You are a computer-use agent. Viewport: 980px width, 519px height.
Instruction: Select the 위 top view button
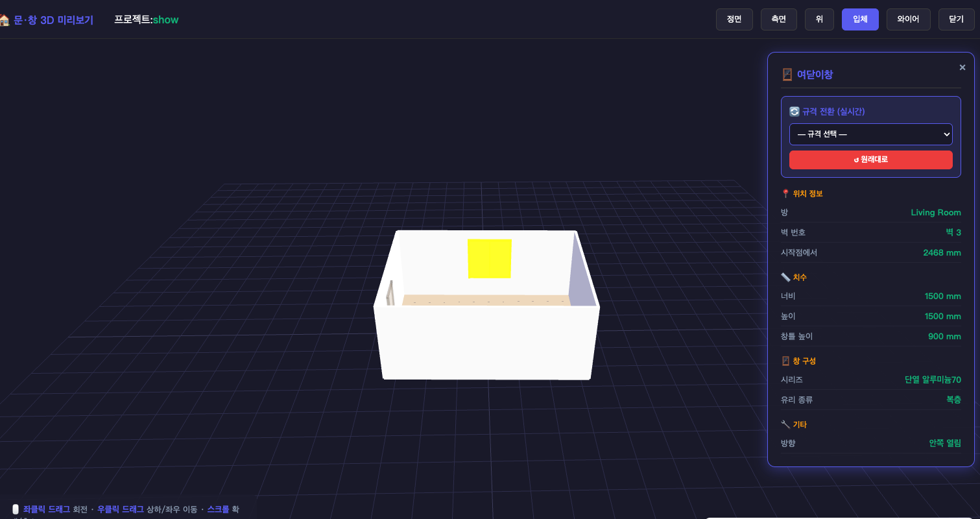819,19
